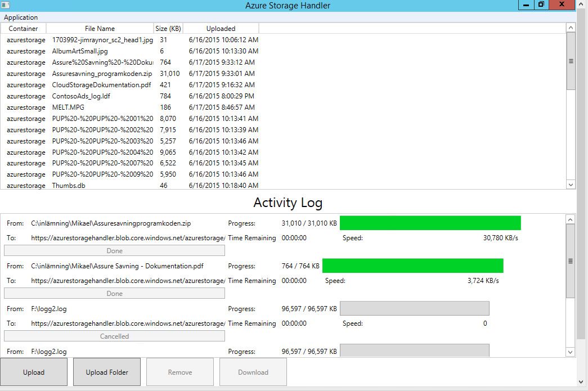Viewport: 588px width, 391px height.
Task: Select the PUP file ending %2007%20
Action: (102, 163)
